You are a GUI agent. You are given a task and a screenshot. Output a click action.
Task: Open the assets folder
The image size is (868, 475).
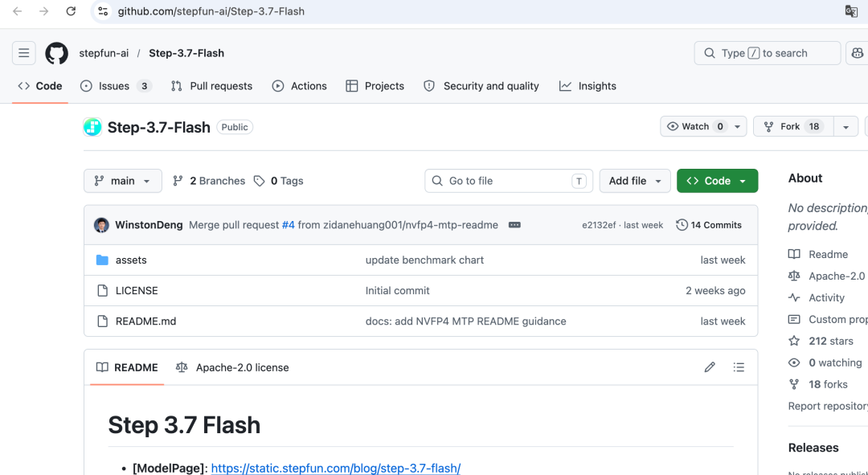click(131, 260)
